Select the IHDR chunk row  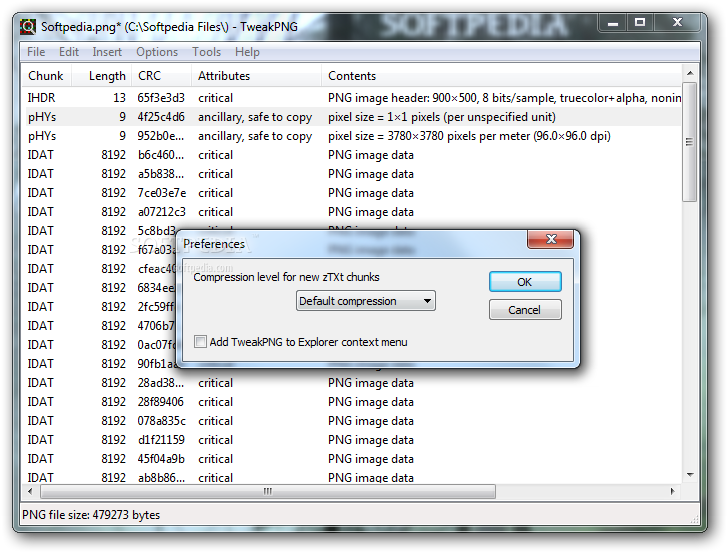click(352, 98)
